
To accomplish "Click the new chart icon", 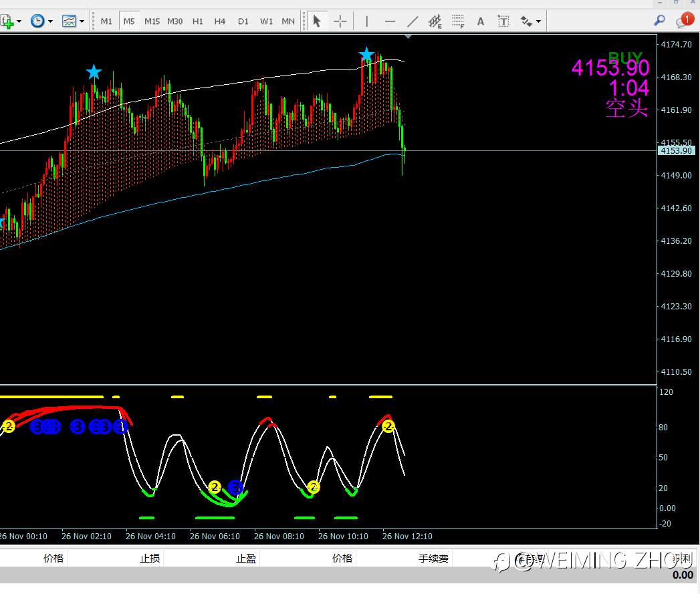I will click(7, 21).
